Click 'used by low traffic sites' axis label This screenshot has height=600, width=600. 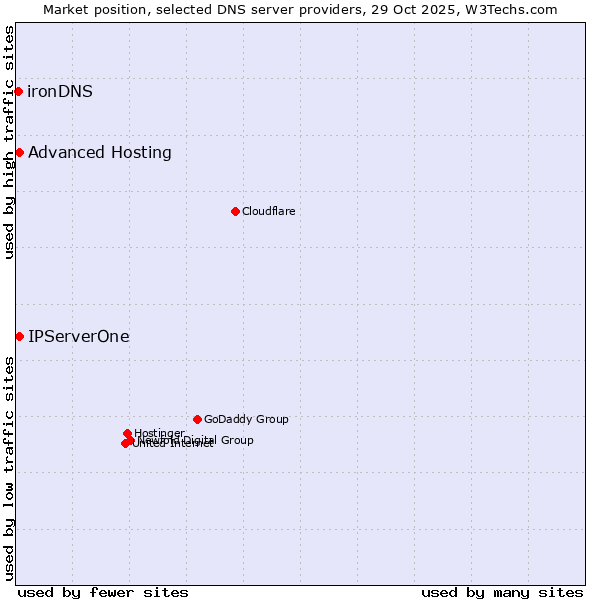[x=9, y=467]
